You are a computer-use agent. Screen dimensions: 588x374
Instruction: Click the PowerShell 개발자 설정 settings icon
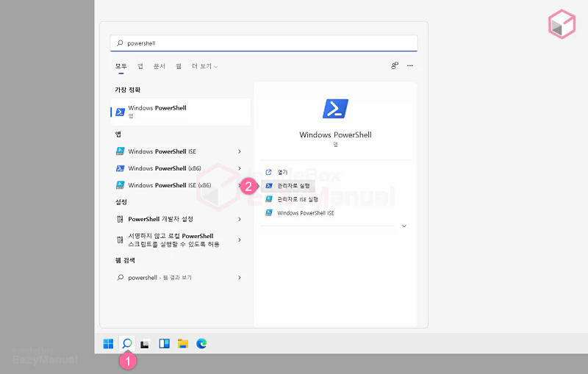tap(120, 219)
